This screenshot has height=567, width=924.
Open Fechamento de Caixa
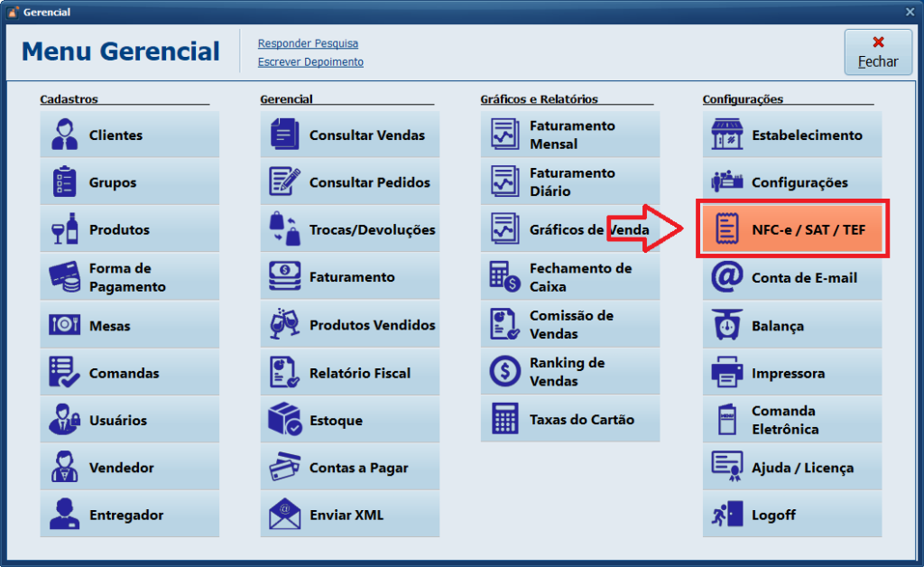[x=570, y=277]
